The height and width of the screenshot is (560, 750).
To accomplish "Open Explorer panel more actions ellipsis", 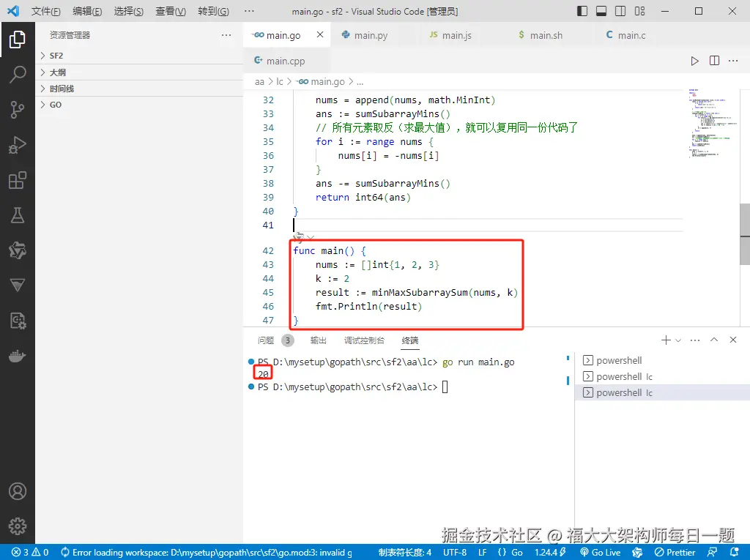I will coord(226,35).
